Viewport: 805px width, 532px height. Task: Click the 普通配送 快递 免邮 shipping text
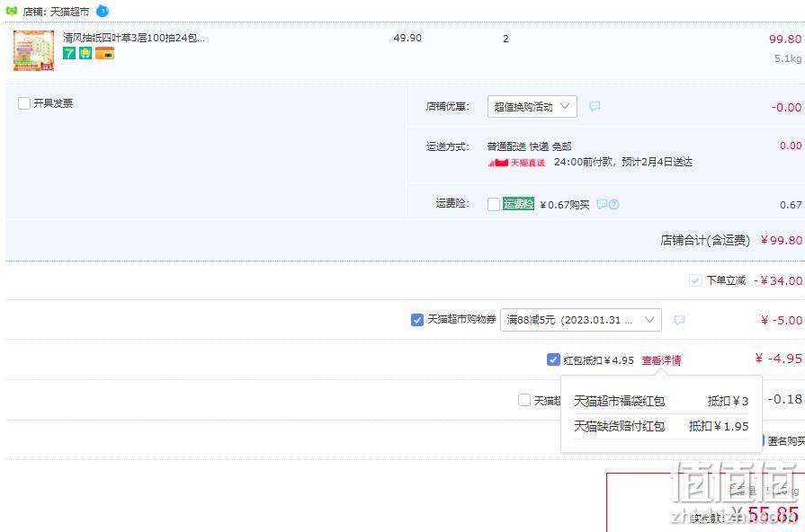point(529,146)
